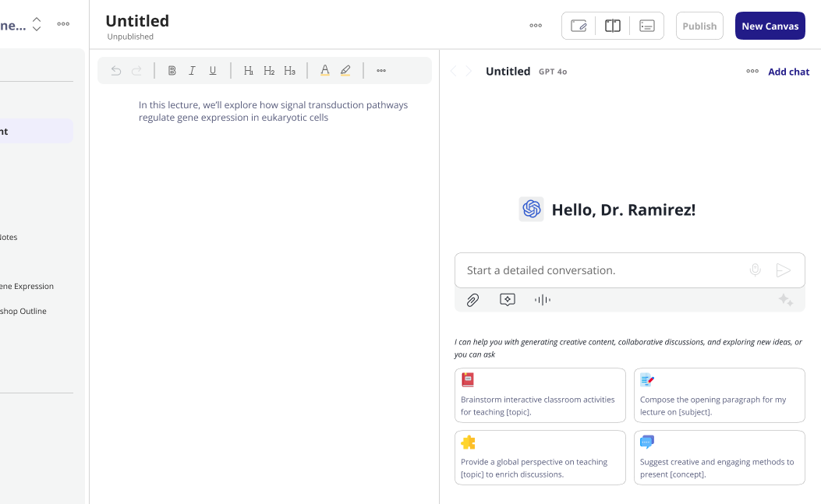The height and width of the screenshot is (504, 821).
Task: Attach a file with the paperclip
Action: click(472, 300)
